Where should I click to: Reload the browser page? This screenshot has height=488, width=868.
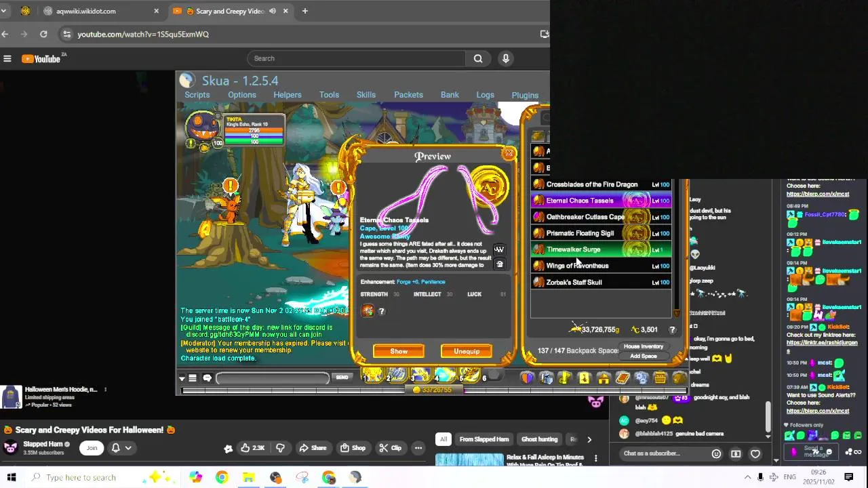[x=43, y=34]
